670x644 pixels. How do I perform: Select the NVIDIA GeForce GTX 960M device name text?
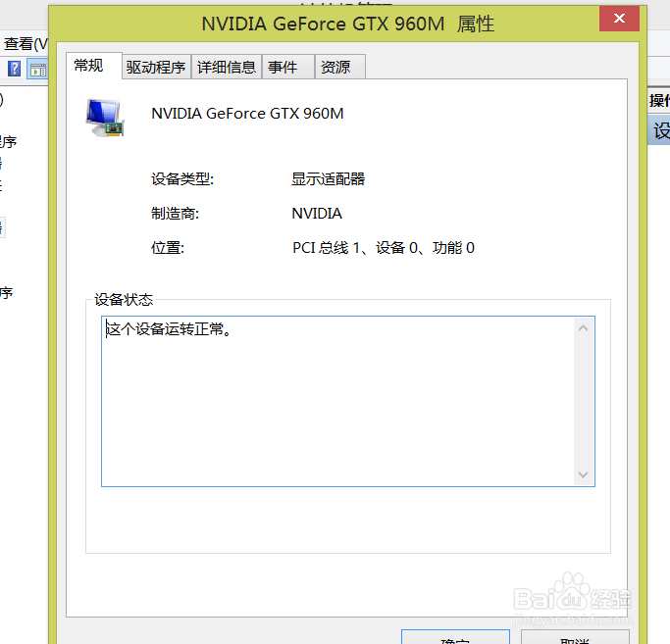coord(247,114)
